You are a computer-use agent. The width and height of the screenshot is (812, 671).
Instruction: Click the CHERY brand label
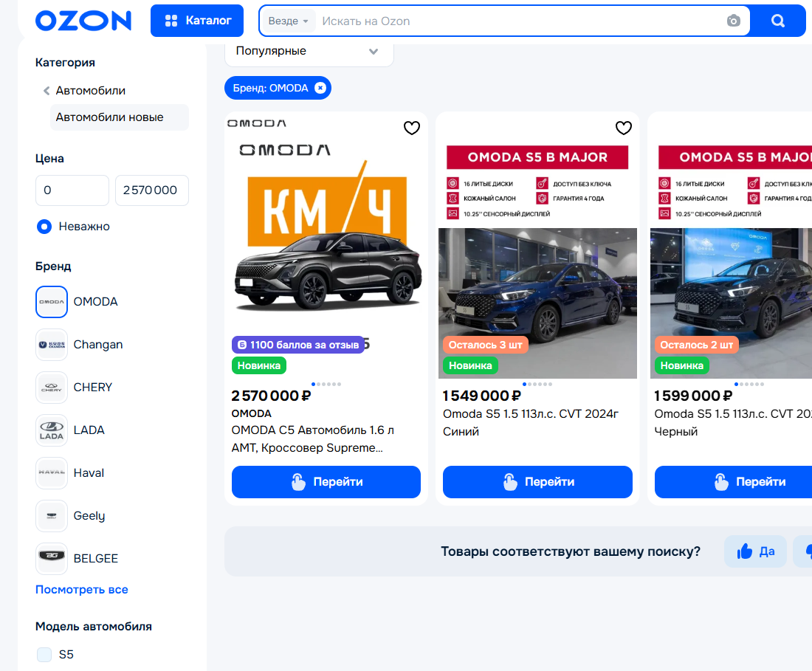[x=93, y=388]
